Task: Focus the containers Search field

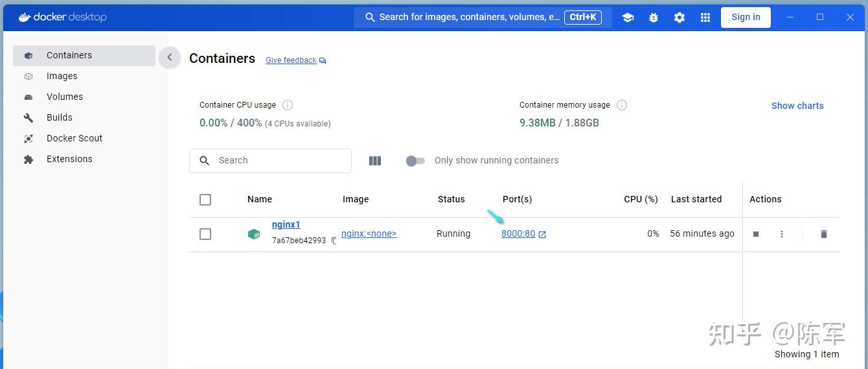Action: [270, 161]
